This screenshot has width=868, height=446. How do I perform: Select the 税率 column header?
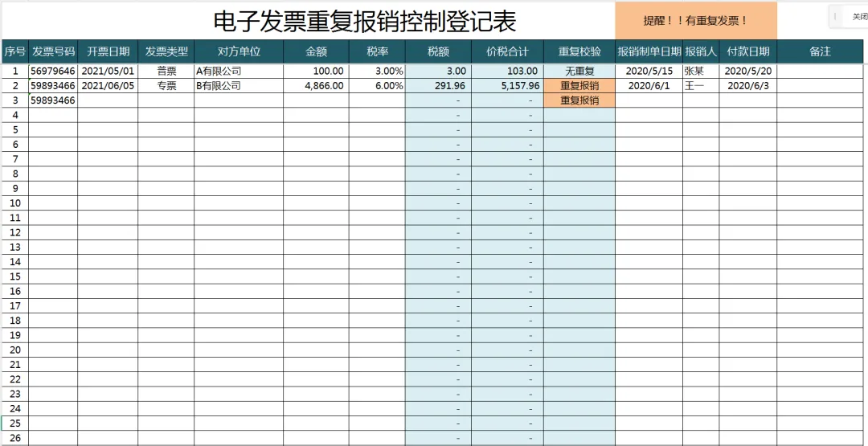[x=377, y=52]
